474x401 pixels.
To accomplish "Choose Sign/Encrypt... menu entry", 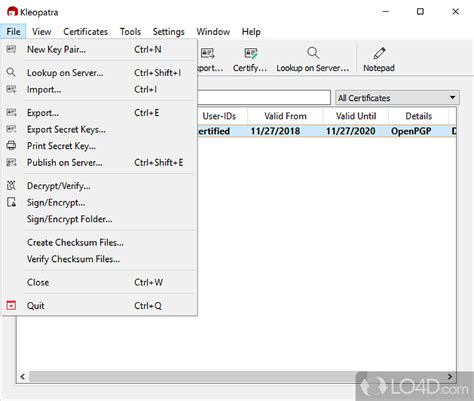I will tap(99, 202).
